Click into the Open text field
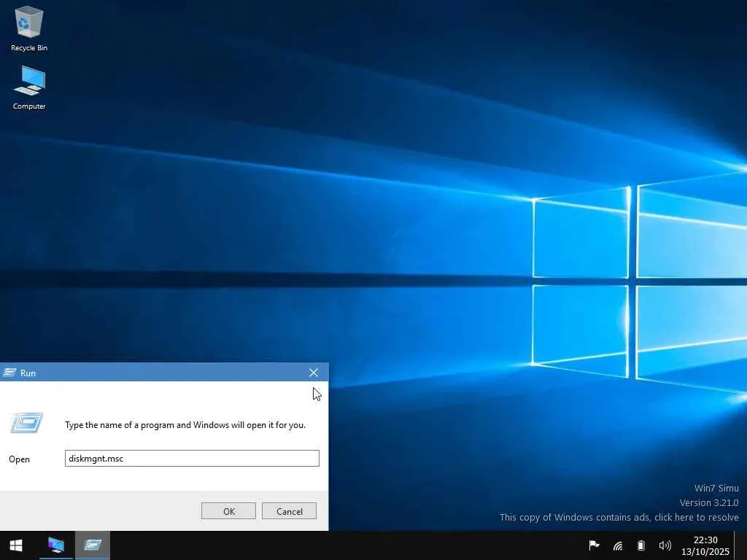747x560 pixels. pyautogui.click(x=192, y=458)
